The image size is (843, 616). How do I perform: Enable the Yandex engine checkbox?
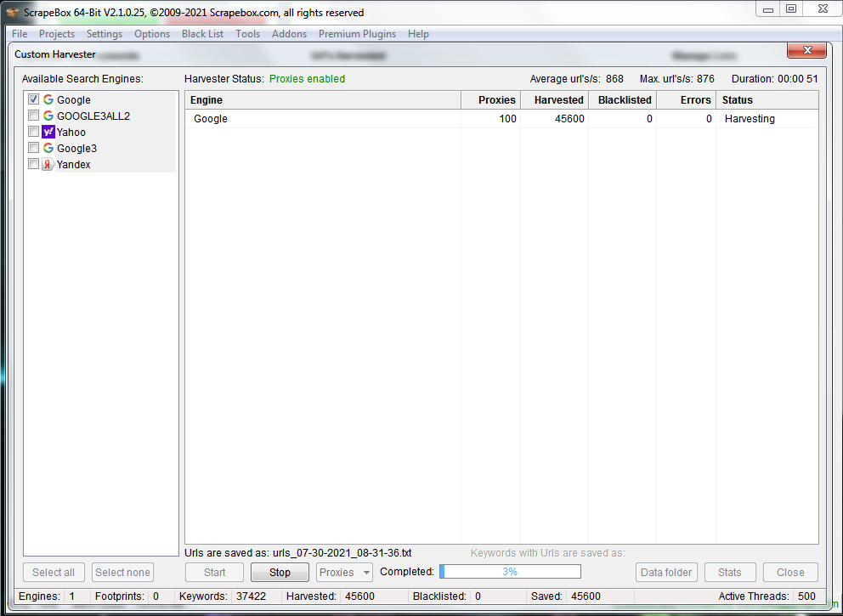(x=33, y=164)
